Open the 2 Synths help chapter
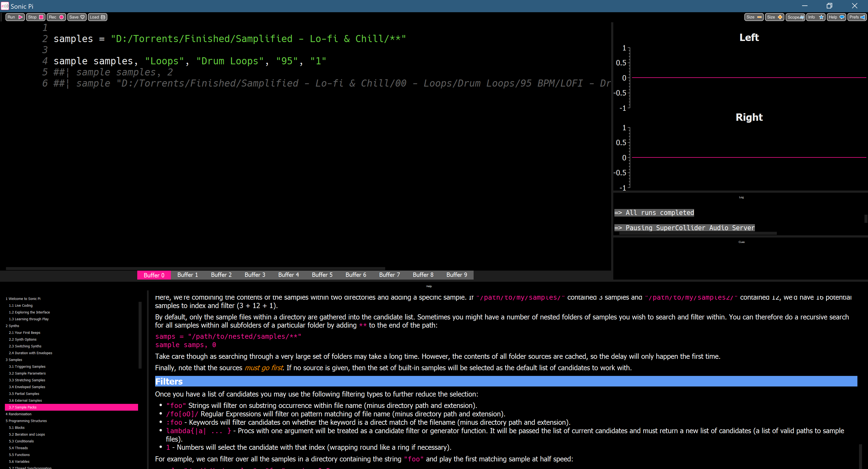 tap(12, 326)
